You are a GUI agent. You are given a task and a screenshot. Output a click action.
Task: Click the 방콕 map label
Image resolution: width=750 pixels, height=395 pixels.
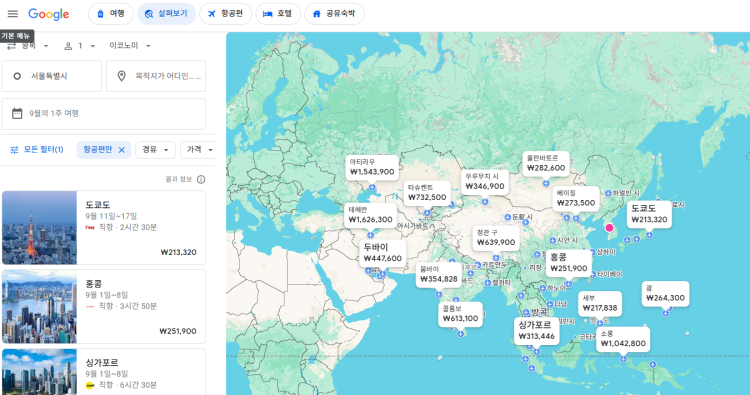click(x=540, y=312)
